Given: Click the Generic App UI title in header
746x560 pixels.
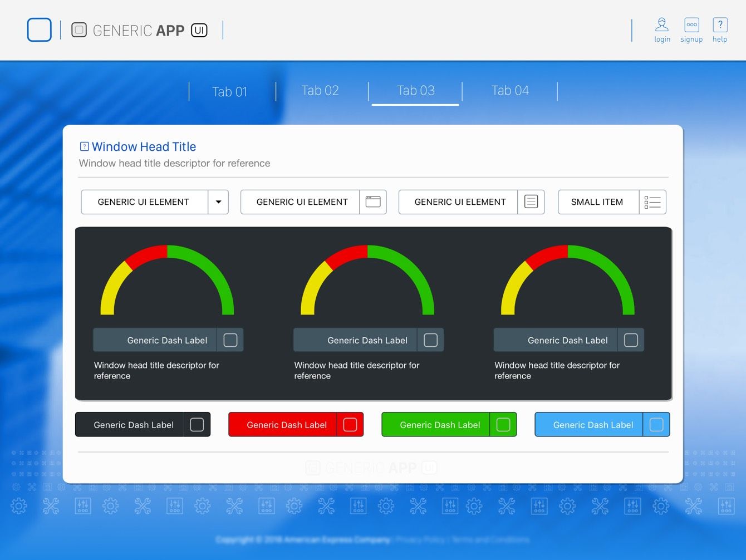Looking at the screenshot, I should point(139,30).
